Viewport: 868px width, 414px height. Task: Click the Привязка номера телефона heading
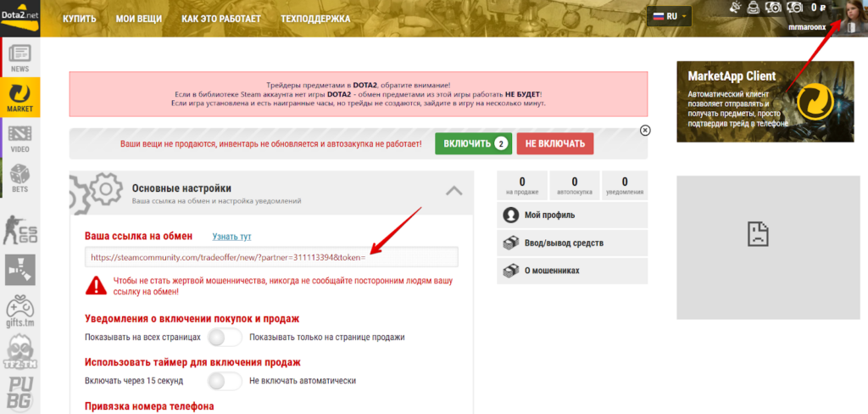pyautogui.click(x=149, y=406)
